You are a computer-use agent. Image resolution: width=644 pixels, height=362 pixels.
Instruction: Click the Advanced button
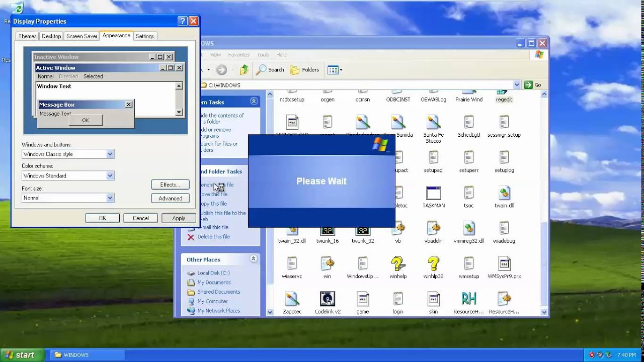pyautogui.click(x=170, y=198)
